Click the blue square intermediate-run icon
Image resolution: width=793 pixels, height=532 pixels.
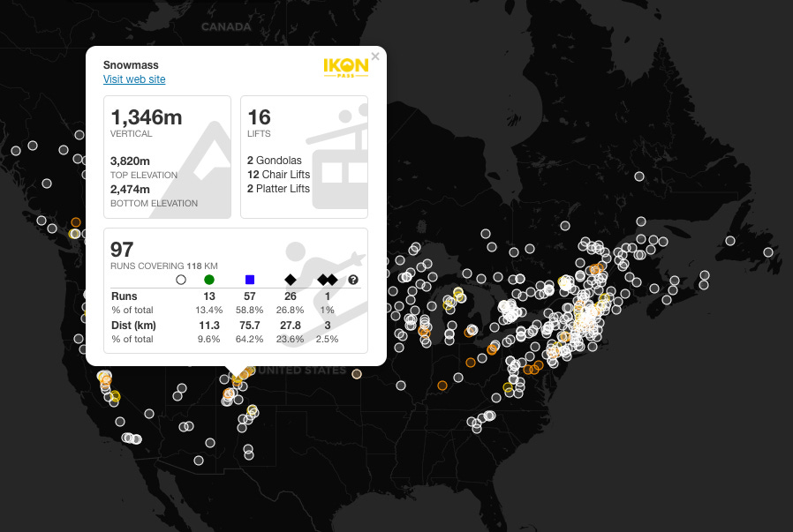point(249,280)
